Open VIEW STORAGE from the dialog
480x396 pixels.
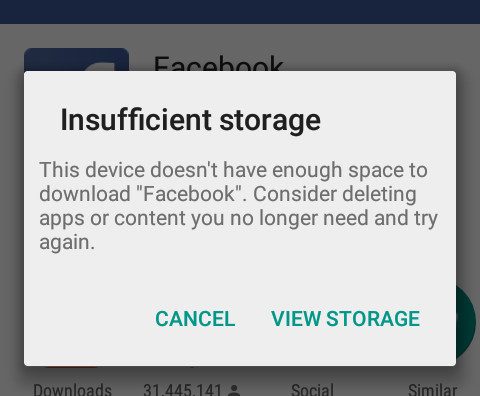click(x=345, y=319)
